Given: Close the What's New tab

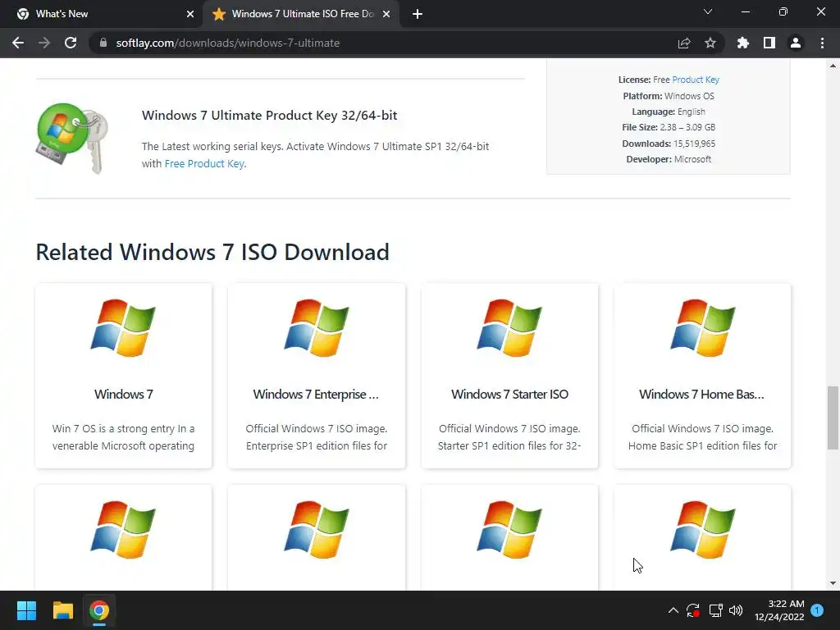Looking at the screenshot, I should (190, 14).
